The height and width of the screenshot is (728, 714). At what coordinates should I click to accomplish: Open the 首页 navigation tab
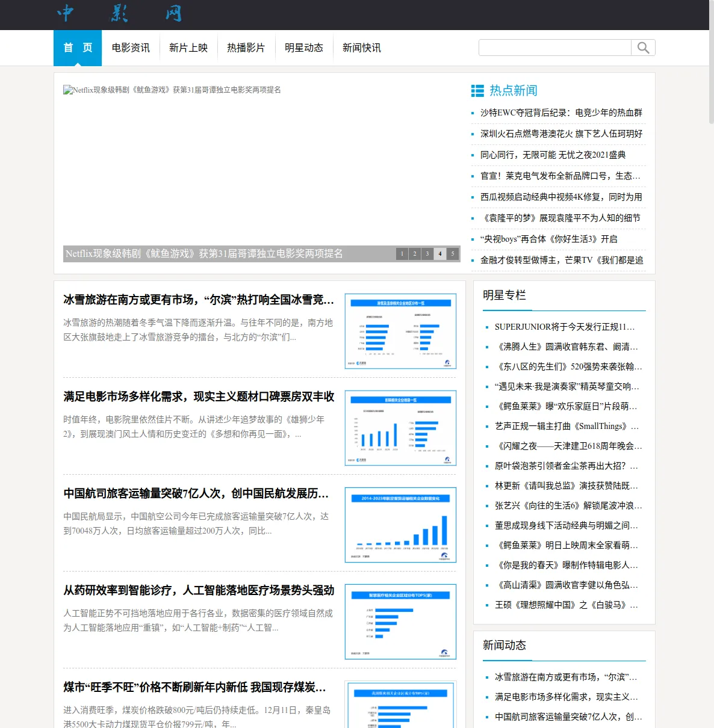[x=78, y=48]
